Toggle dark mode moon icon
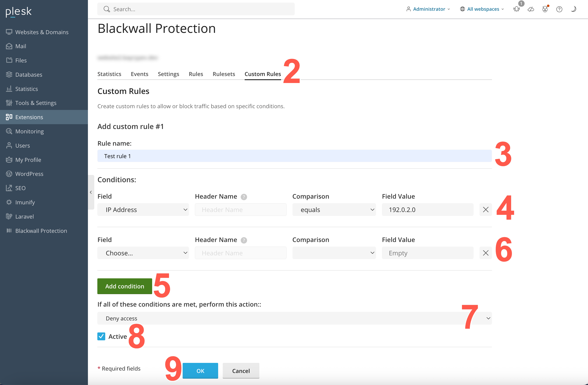This screenshot has height=385, width=588. [574, 9]
